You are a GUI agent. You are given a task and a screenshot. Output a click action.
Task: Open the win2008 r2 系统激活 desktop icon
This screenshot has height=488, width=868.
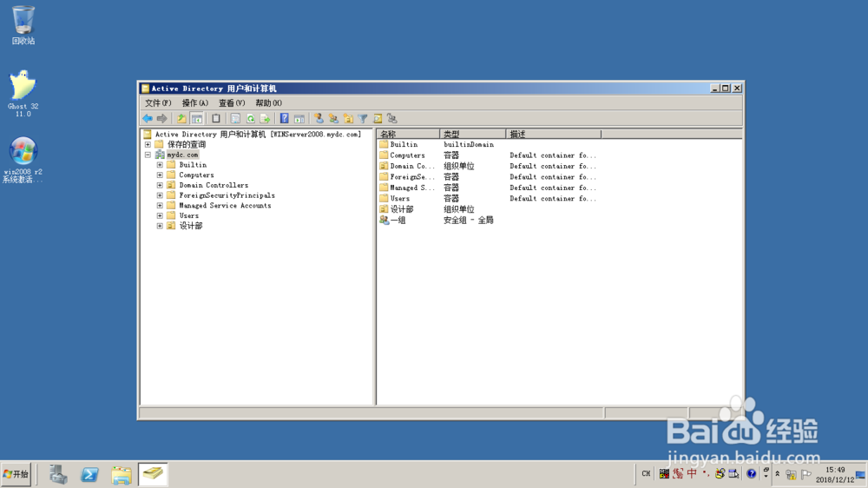click(x=23, y=160)
